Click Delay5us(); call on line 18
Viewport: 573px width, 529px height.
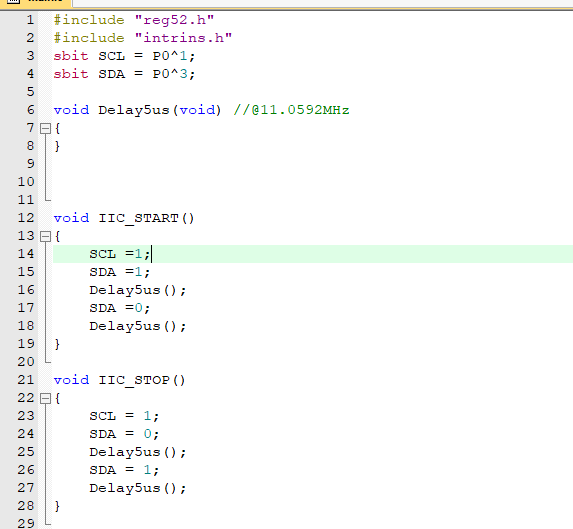pyautogui.click(x=138, y=326)
